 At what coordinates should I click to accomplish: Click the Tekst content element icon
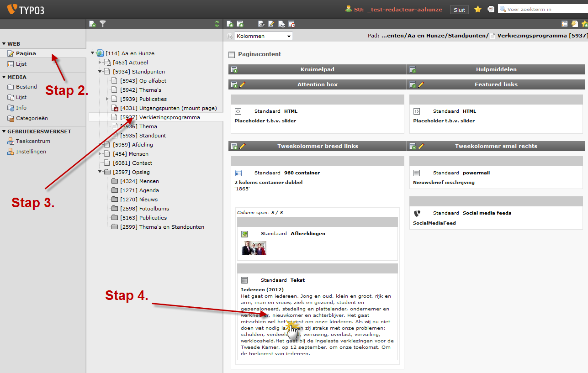[x=244, y=280]
